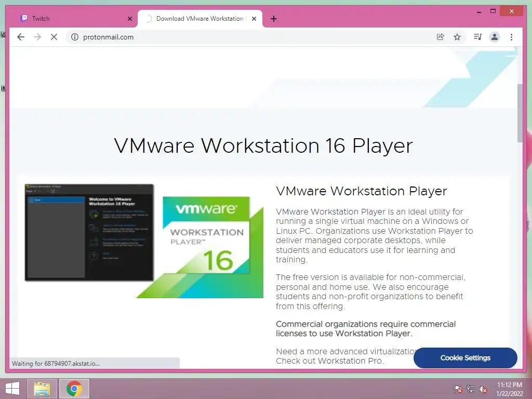Click the 'Waiting for 68794907.akstat.io' status text

tap(56, 363)
